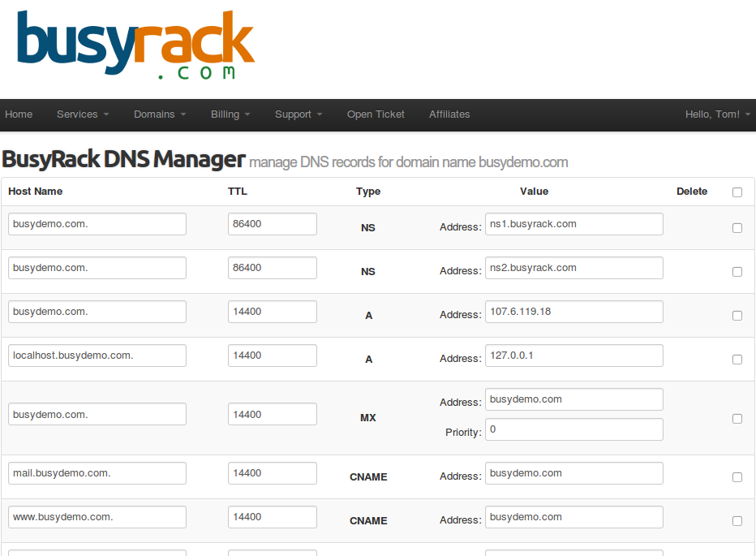Viewport: 756px width, 556px height.
Task: Click TTL field of the localhost A record
Action: [273, 356]
